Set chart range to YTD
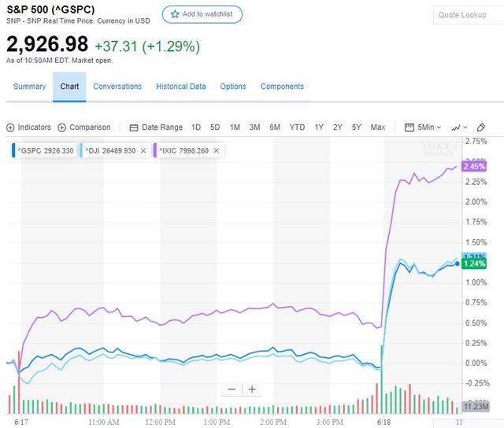 coord(297,127)
